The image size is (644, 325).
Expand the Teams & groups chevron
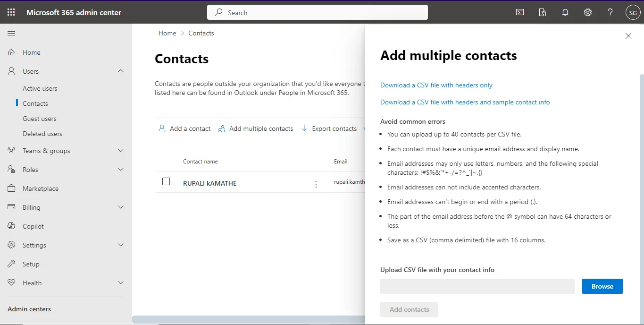pyautogui.click(x=121, y=150)
